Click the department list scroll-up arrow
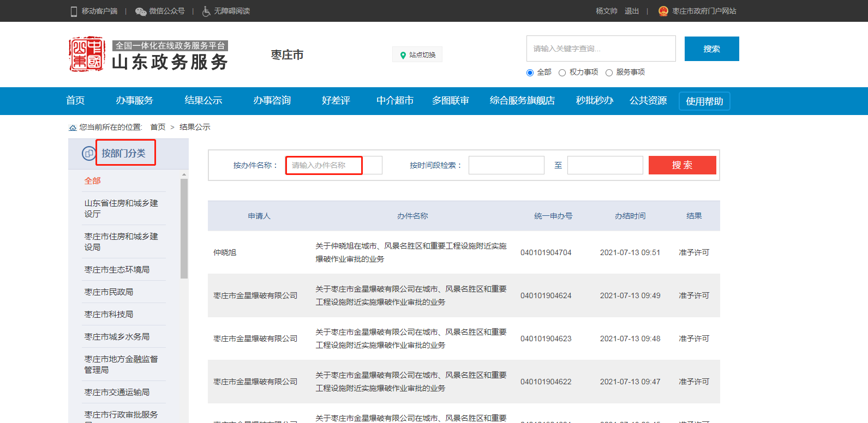The image size is (868, 423). coord(184,175)
